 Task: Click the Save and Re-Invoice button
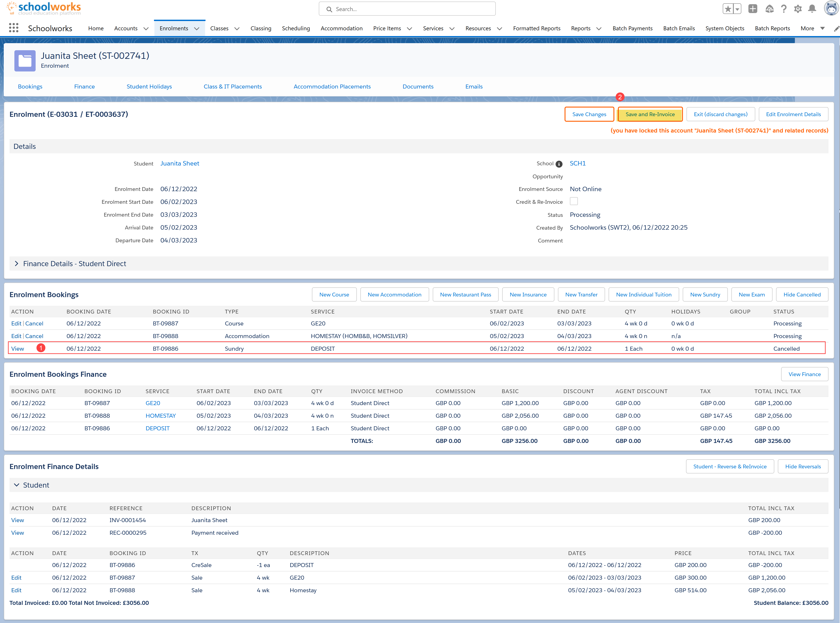click(650, 114)
